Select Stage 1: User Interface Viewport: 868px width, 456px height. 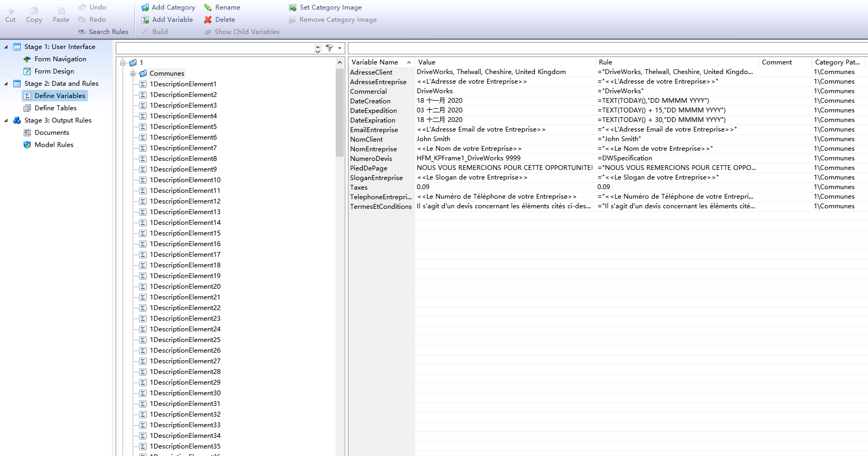(x=54, y=47)
